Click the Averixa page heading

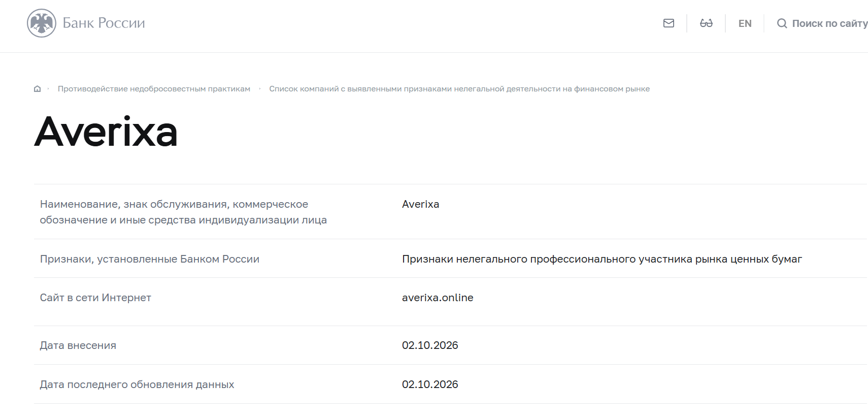pyautogui.click(x=106, y=132)
